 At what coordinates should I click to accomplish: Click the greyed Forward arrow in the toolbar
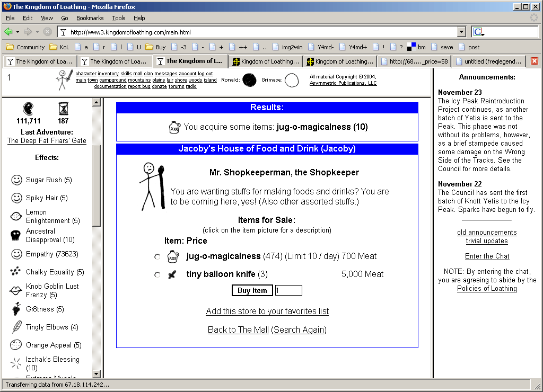tap(28, 32)
